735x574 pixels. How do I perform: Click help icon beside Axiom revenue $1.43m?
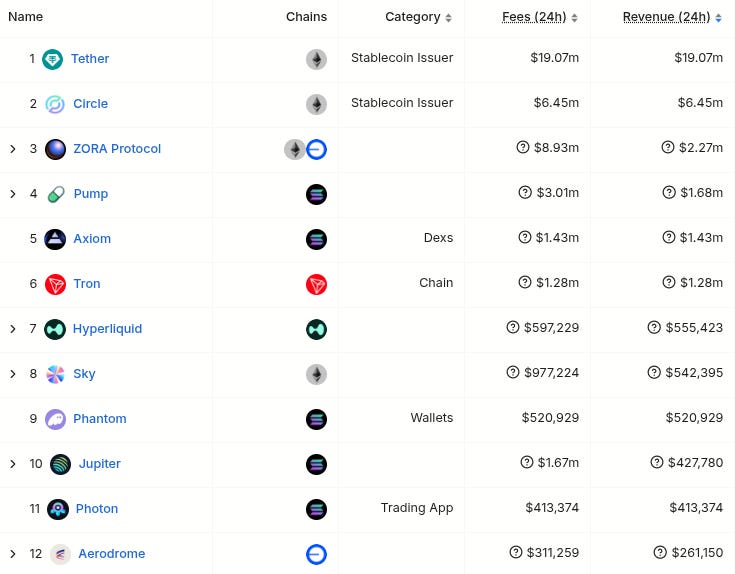pos(669,237)
